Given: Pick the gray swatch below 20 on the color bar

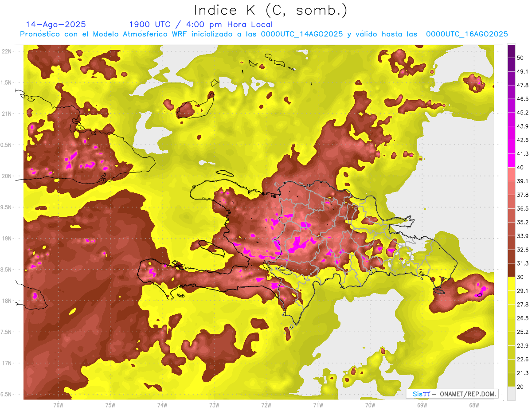Looking at the screenshot, I should click(511, 394).
